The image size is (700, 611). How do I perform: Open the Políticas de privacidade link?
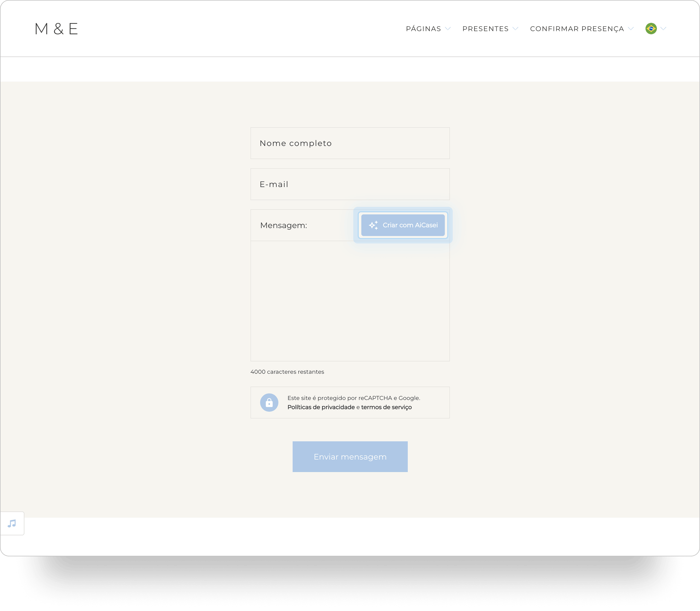point(321,407)
